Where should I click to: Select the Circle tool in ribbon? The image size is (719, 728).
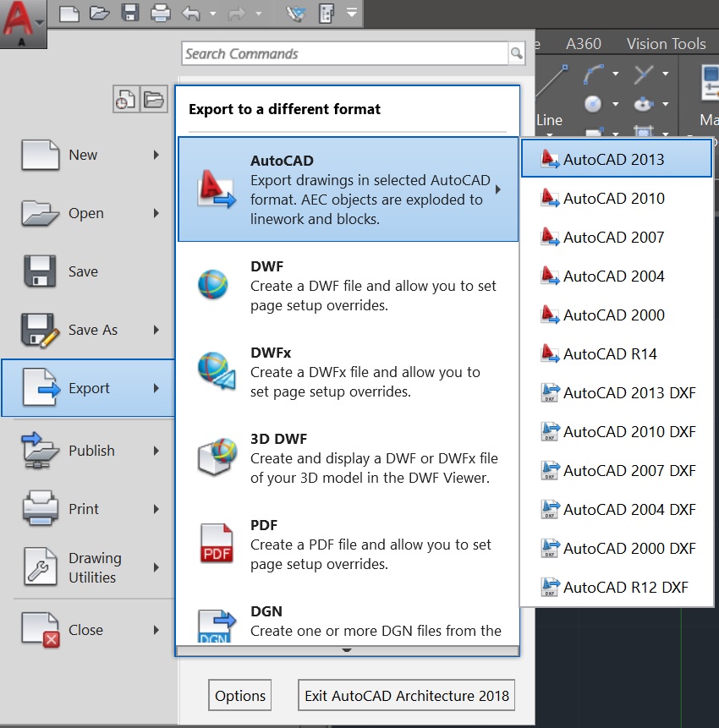[593, 104]
